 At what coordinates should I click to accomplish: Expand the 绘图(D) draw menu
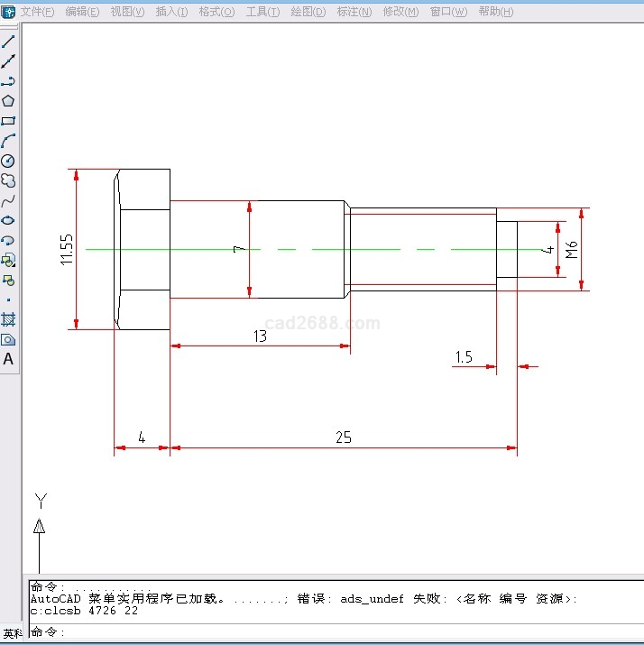tap(308, 12)
